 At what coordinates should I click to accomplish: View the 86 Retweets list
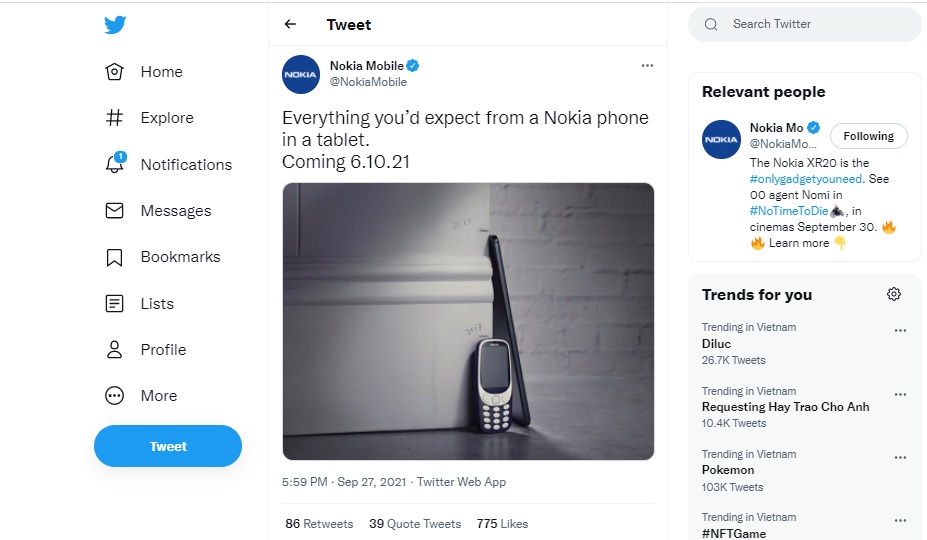pyautogui.click(x=319, y=523)
